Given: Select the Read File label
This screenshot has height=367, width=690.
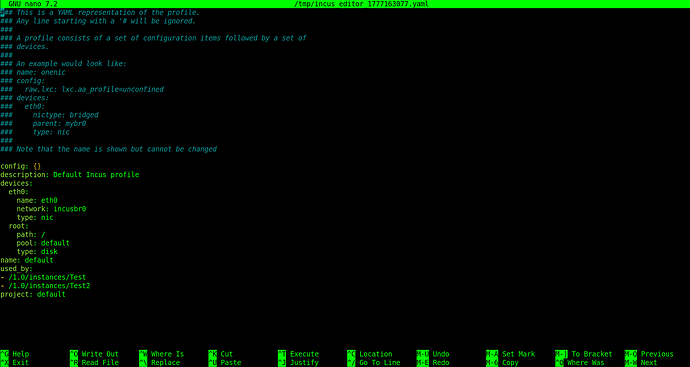Looking at the screenshot, I should pos(100,363).
